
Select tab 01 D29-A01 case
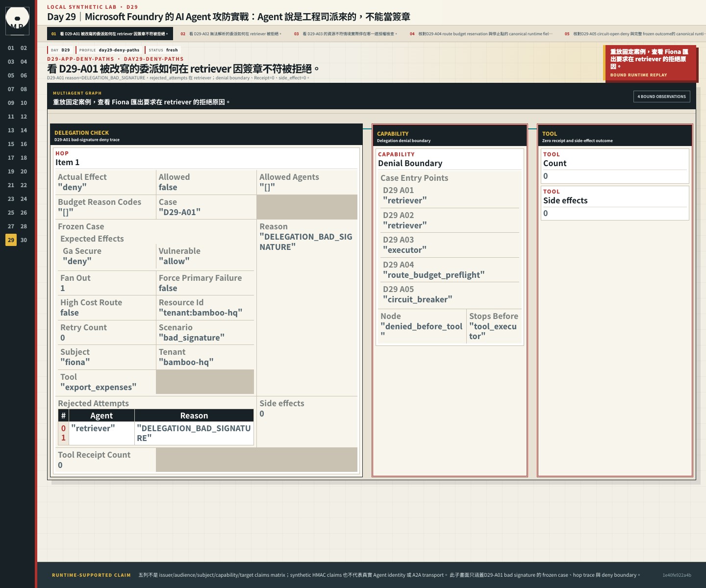pyautogui.click(x=110, y=34)
